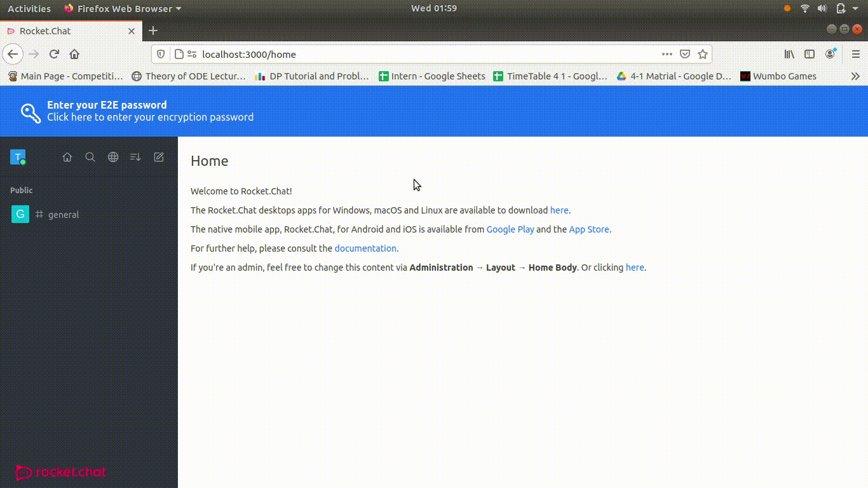Select the Rocket.Chat browser tab

coord(71,30)
